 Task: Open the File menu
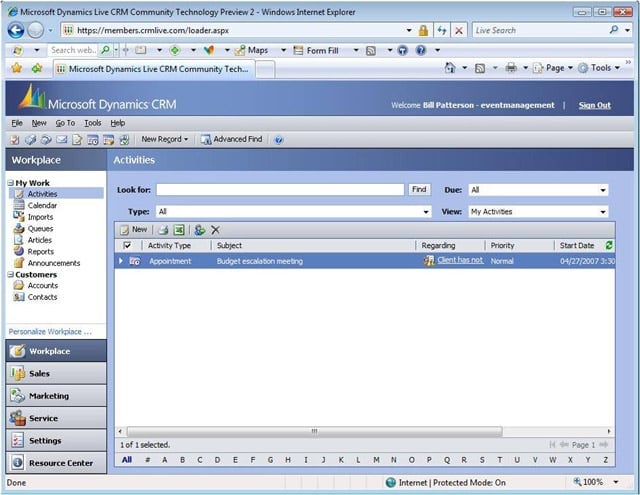tap(17, 123)
